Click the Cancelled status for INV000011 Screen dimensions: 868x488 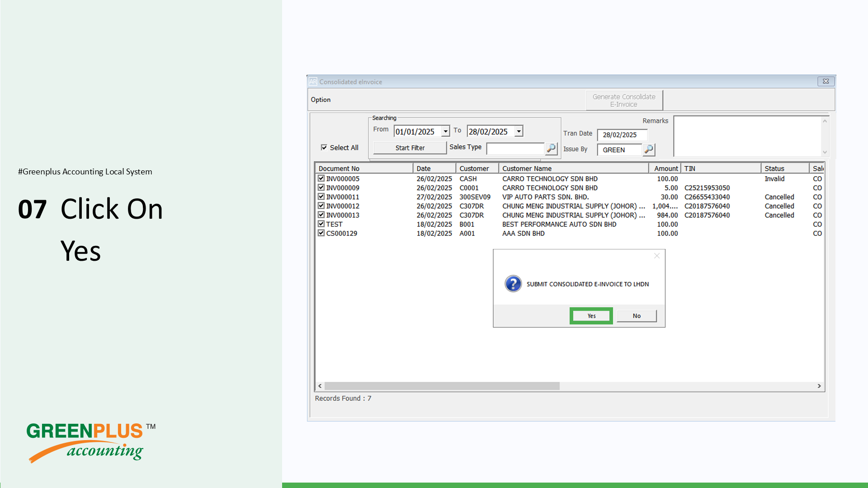[779, 197]
